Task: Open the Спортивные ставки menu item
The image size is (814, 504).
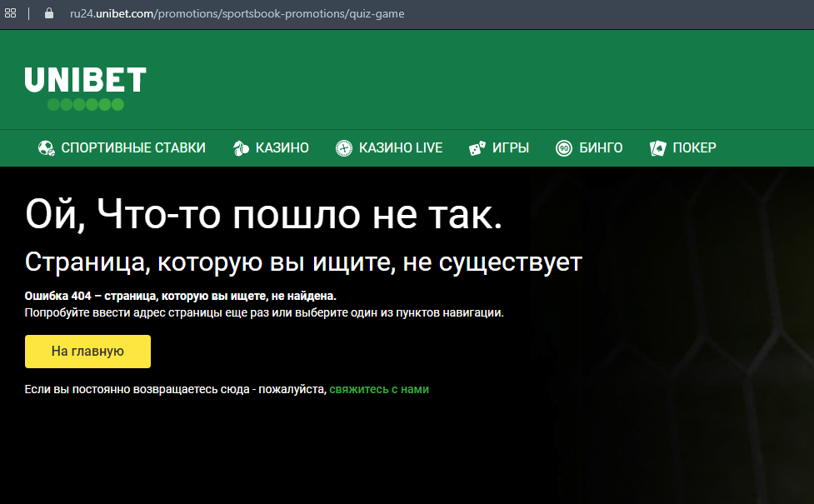Action: click(122, 148)
